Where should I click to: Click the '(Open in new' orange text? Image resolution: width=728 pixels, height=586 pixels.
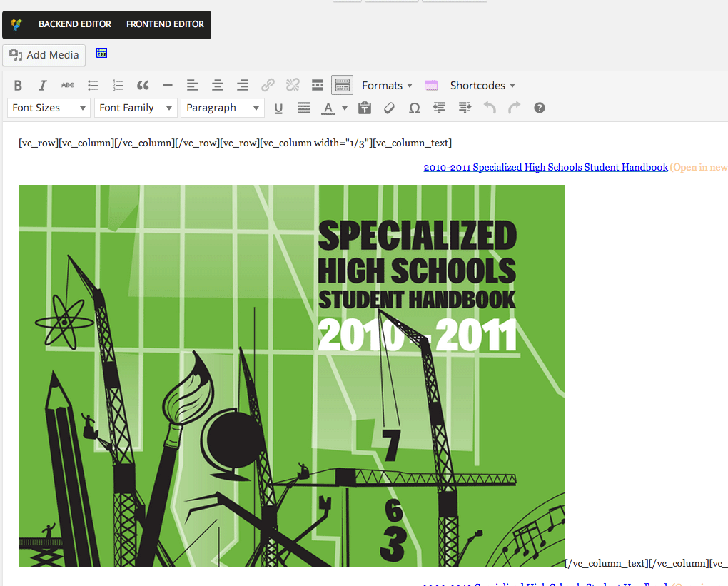pyautogui.click(x=699, y=167)
